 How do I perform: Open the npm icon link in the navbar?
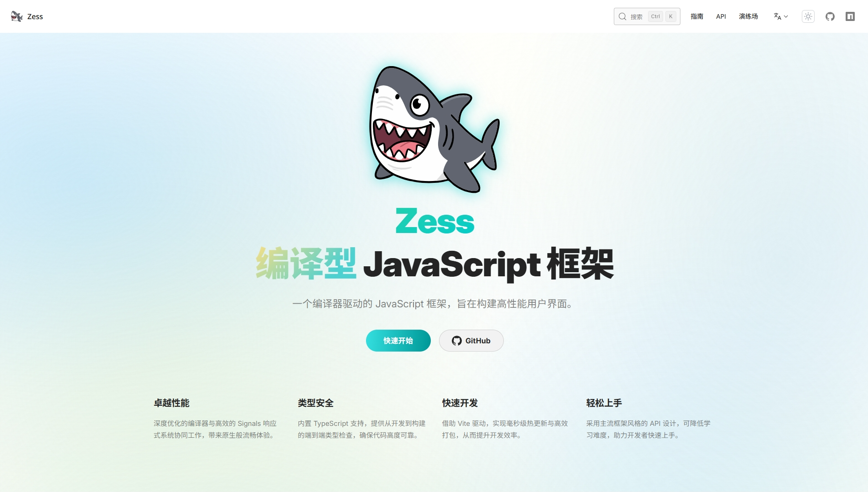point(850,16)
